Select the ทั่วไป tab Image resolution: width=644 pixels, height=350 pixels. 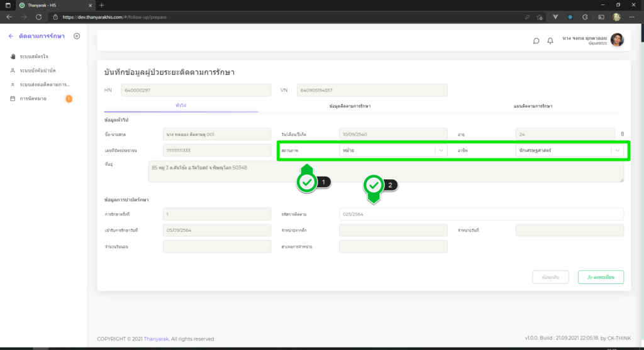180,106
